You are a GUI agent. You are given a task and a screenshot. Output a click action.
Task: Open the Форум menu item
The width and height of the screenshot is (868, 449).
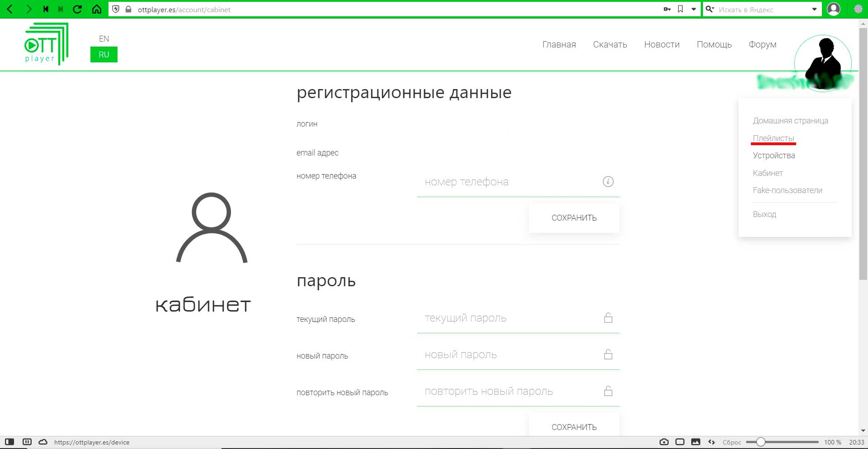pyautogui.click(x=762, y=44)
